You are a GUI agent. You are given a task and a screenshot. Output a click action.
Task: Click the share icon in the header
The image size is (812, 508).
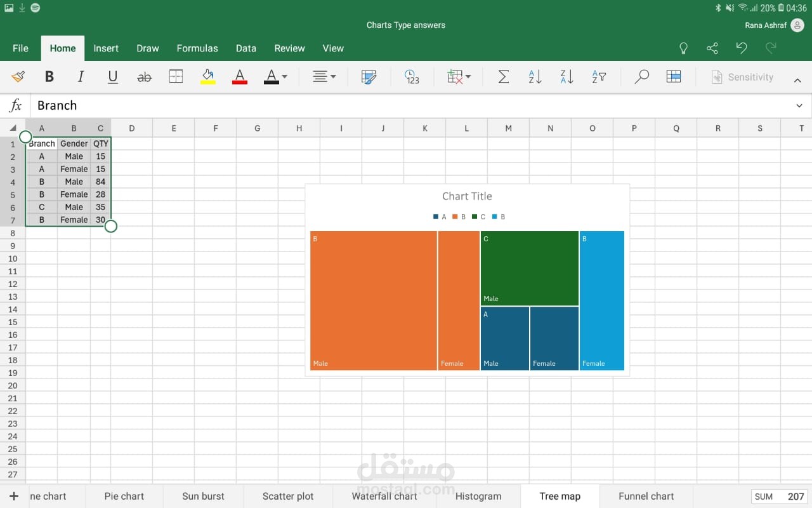712,48
